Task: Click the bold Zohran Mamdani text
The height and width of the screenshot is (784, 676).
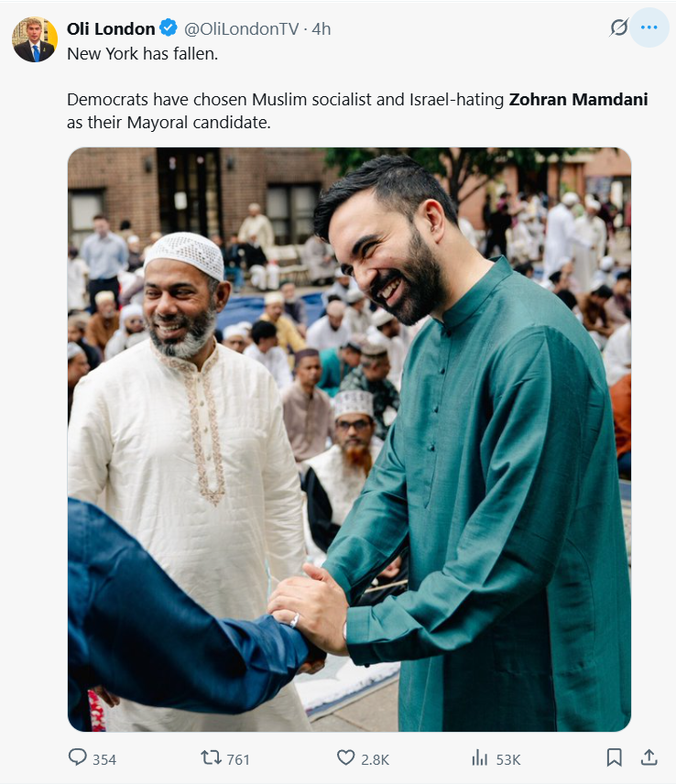Action: pyautogui.click(x=579, y=100)
